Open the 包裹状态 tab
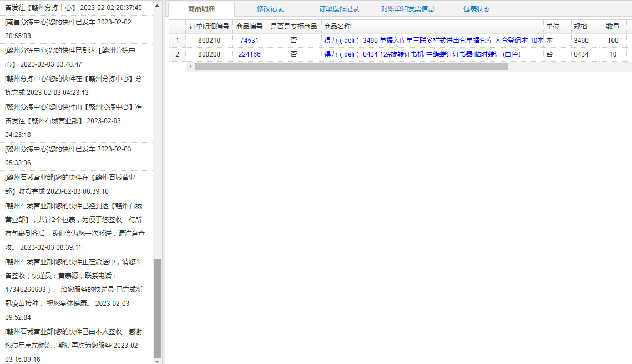Viewport: 632px width, 364px height. [x=477, y=9]
